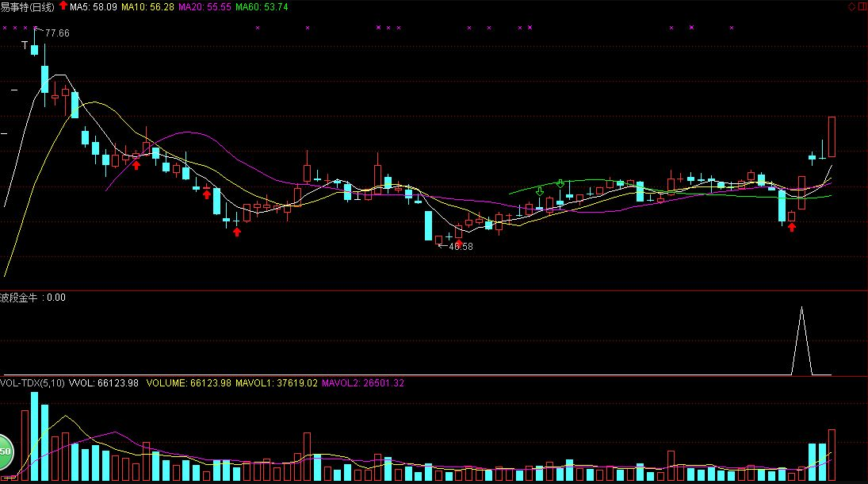The image size is (868, 484).
Task: Click the 77.66 high price label
Action: [57, 33]
